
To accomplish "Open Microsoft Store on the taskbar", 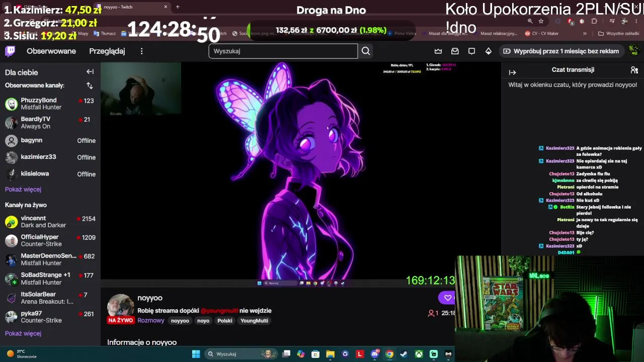I will 315,354.
